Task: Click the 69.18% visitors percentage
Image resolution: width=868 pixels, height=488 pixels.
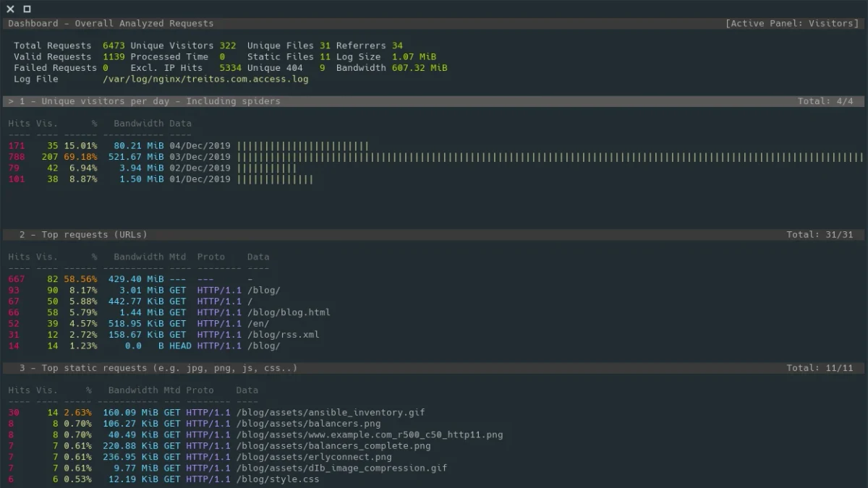Action: (80, 157)
